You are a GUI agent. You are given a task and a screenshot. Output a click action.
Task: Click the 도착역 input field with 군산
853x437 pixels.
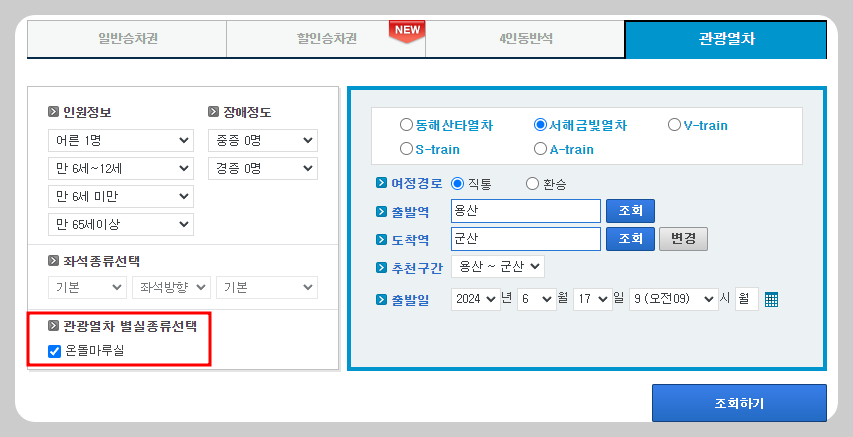click(526, 239)
